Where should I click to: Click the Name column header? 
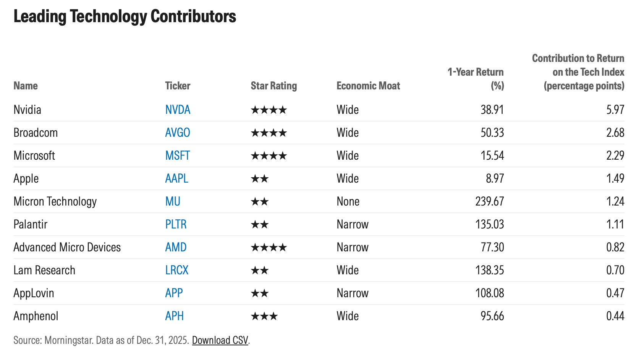(x=26, y=86)
